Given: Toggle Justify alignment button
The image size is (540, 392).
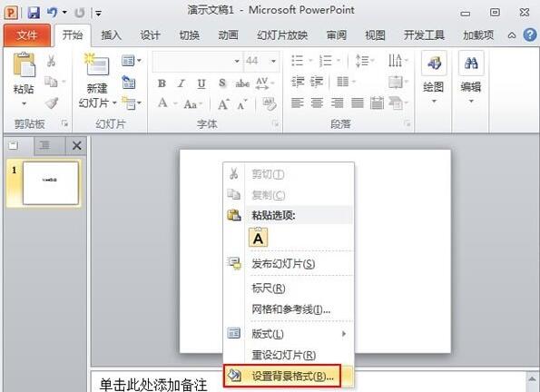Looking at the screenshot, I should [x=358, y=103].
